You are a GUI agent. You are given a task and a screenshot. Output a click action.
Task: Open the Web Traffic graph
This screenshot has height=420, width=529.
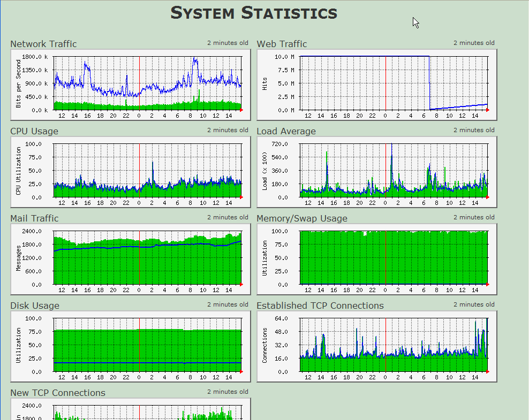point(377,85)
